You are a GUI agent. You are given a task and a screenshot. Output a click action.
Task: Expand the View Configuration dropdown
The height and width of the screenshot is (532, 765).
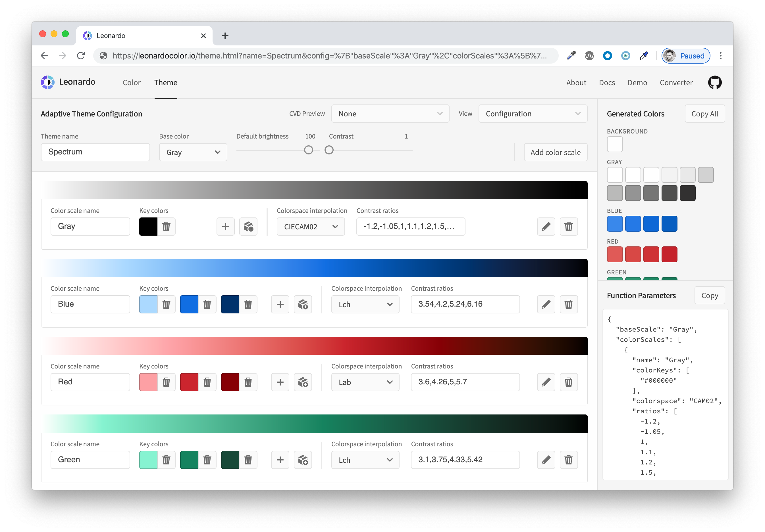click(x=533, y=114)
